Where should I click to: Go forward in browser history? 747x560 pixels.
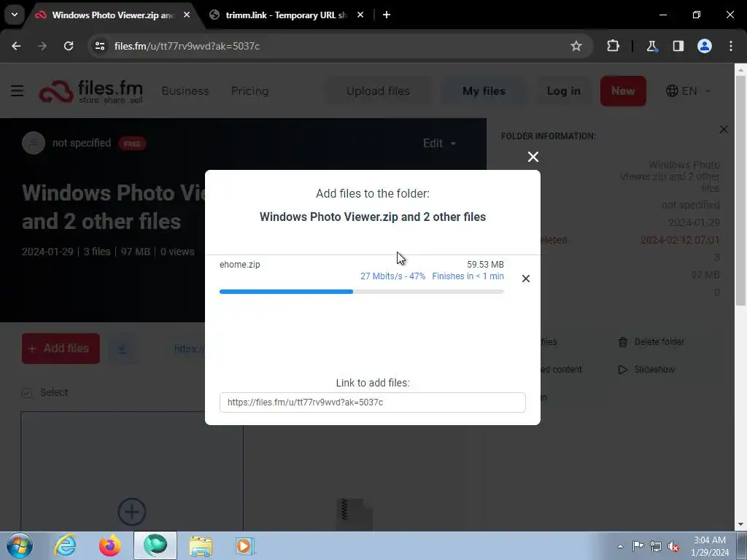click(x=42, y=46)
